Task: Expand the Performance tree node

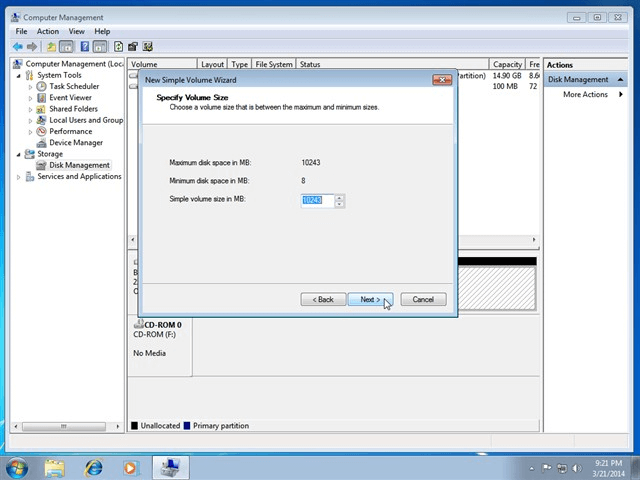Action: coord(30,132)
